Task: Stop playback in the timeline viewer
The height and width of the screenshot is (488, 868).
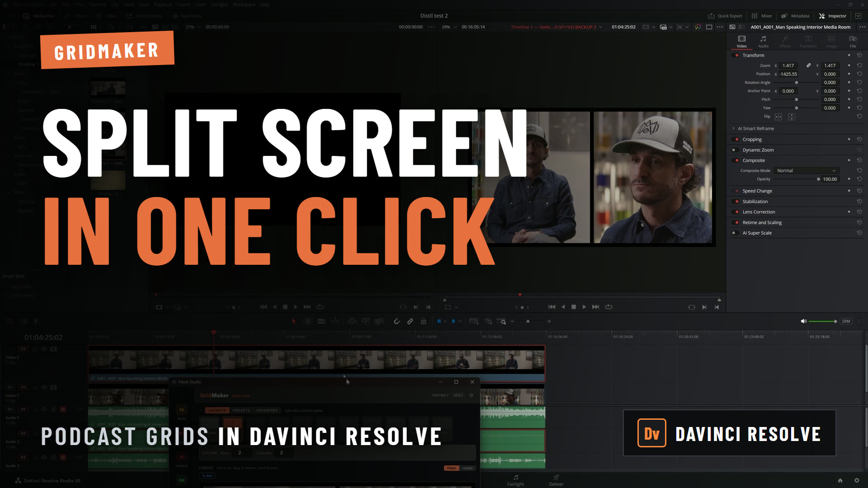Action: (x=574, y=307)
